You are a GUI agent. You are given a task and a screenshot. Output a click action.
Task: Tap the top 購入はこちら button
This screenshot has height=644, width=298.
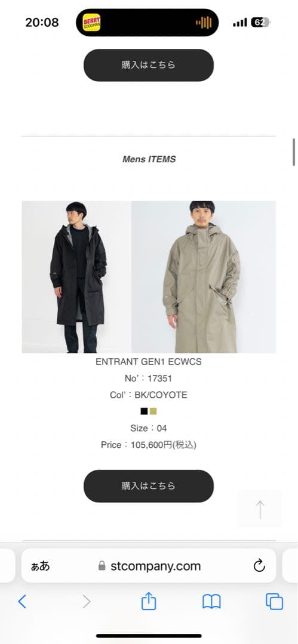149,65
